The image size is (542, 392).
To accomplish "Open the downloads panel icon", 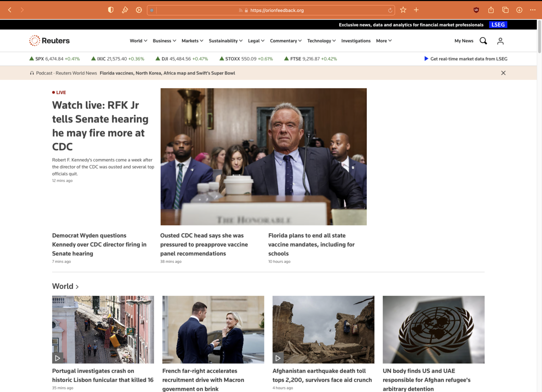I will coord(519,10).
